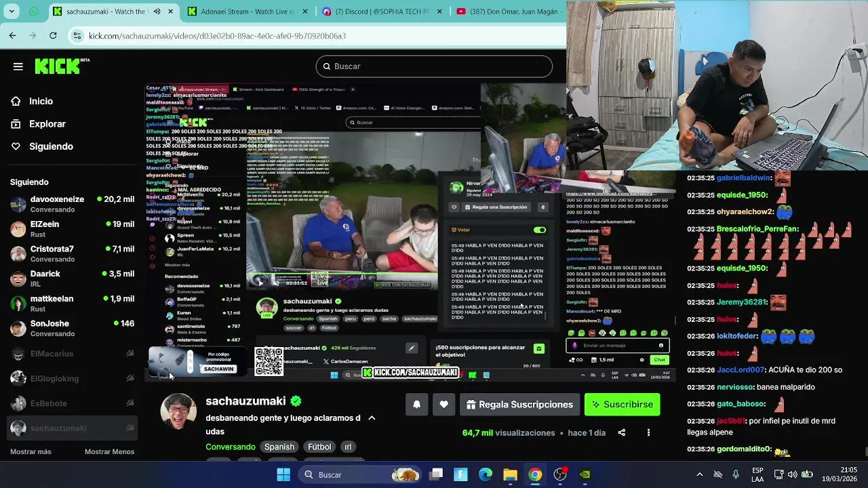
Task: Expand the stream title chevron
Action: [372, 418]
